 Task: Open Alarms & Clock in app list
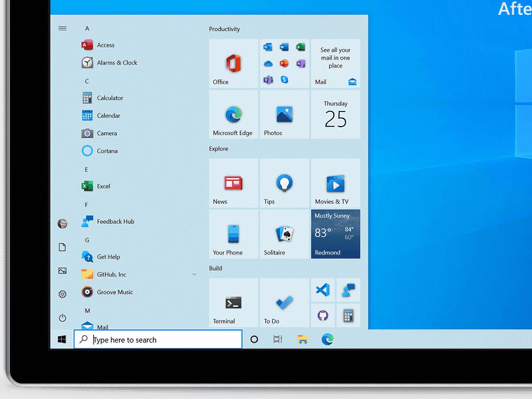pos(109,63)
